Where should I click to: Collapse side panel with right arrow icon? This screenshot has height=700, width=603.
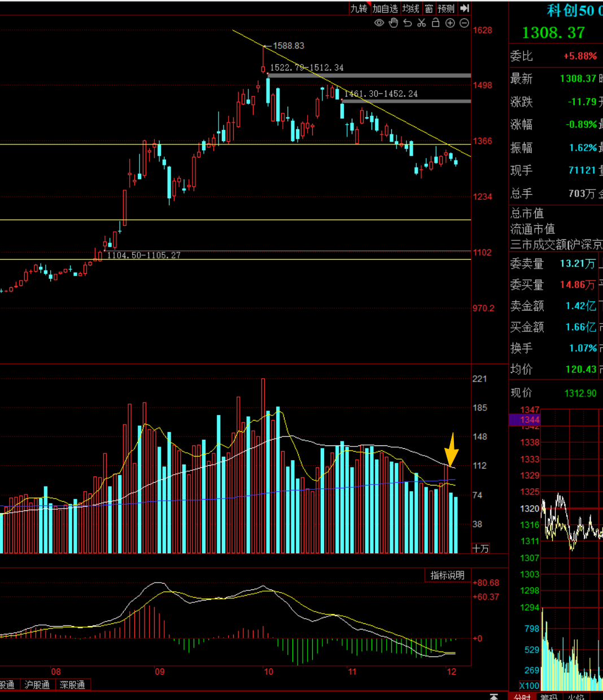tap(465, 8)
